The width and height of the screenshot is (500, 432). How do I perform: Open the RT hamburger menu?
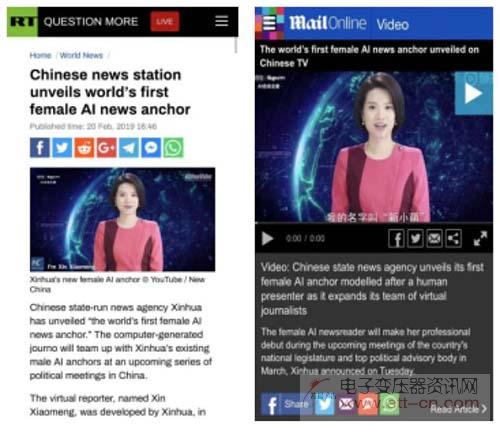[222, 21]
